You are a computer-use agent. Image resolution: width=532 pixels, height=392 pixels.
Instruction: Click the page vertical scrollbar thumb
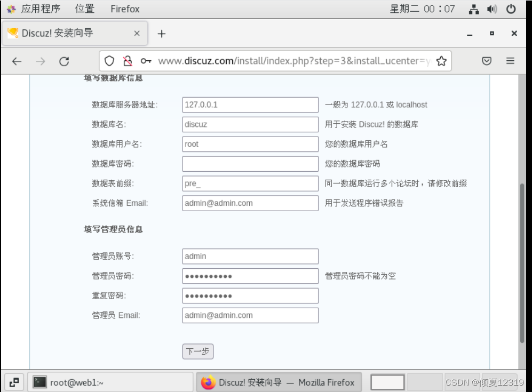point(522,263)
